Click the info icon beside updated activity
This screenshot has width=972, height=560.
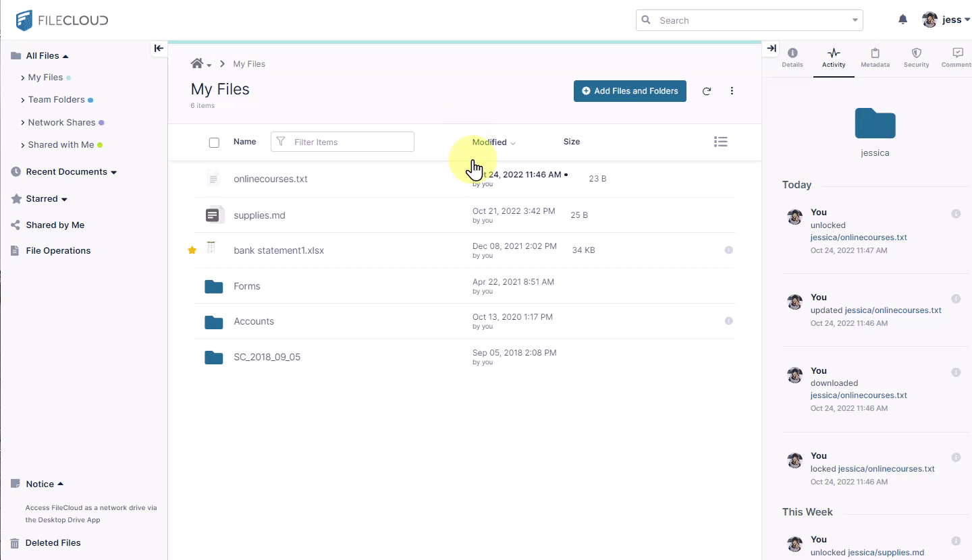(x=956, y=299)
